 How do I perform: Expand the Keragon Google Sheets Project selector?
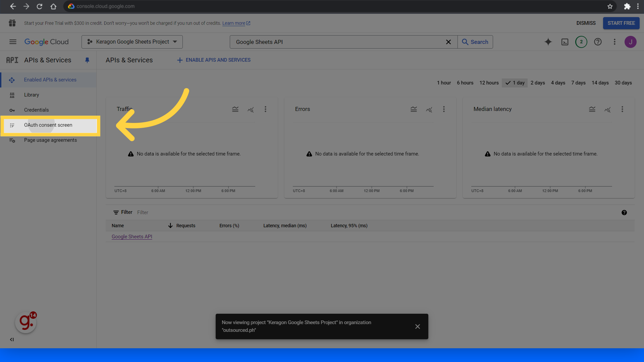132,42
